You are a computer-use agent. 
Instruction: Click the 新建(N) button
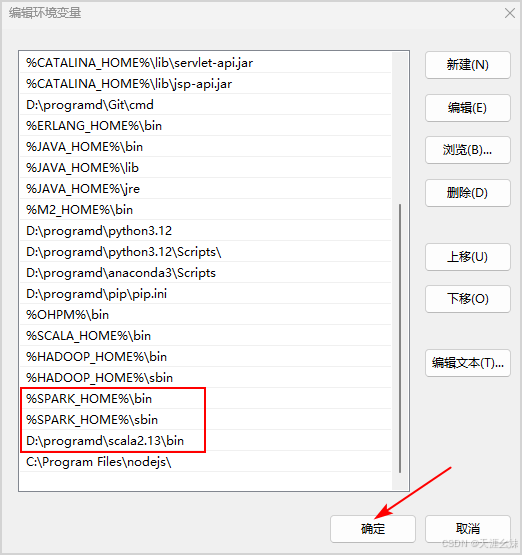[467, 65]
